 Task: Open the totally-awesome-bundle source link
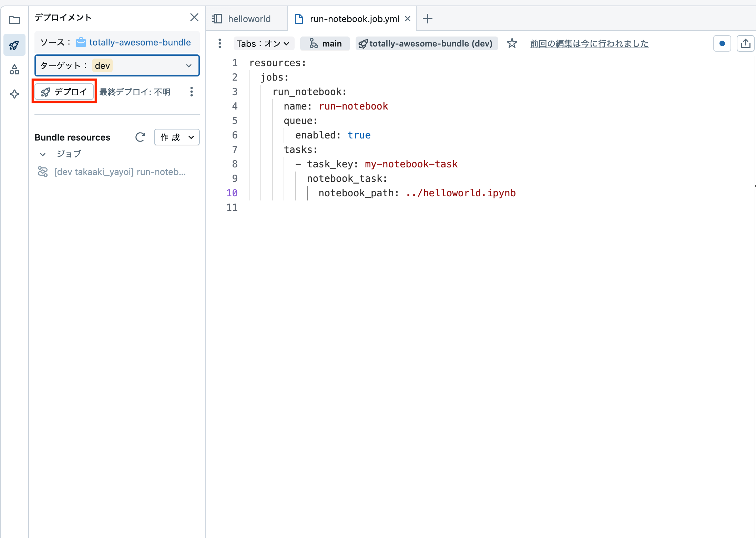(x=139, y=42)
